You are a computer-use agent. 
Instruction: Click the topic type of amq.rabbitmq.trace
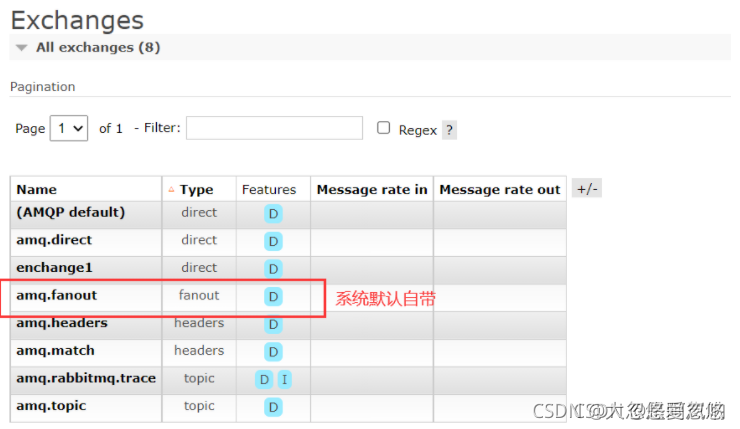point(199,379)
